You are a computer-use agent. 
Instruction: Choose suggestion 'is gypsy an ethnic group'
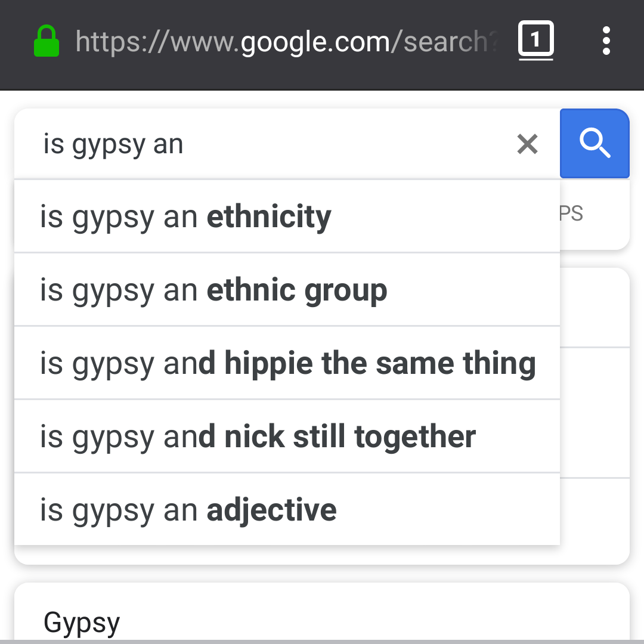tap(286, 290)
